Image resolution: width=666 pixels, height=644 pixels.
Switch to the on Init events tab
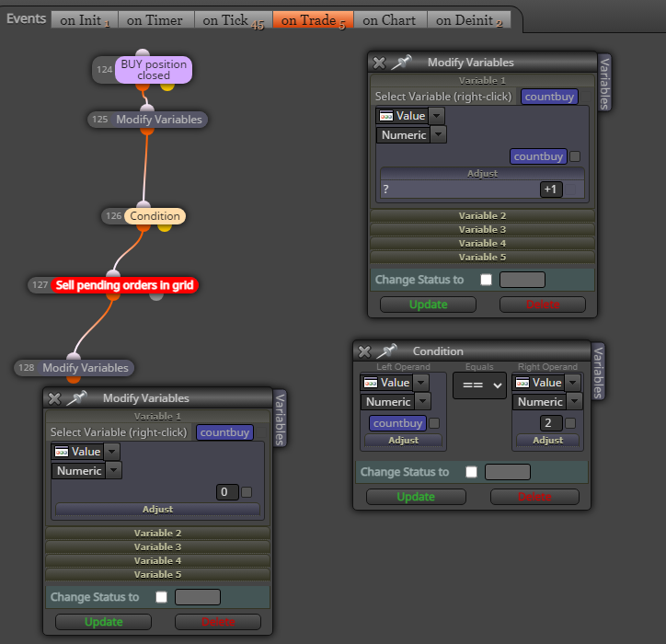pyautogui.click(x=85, y=20)
